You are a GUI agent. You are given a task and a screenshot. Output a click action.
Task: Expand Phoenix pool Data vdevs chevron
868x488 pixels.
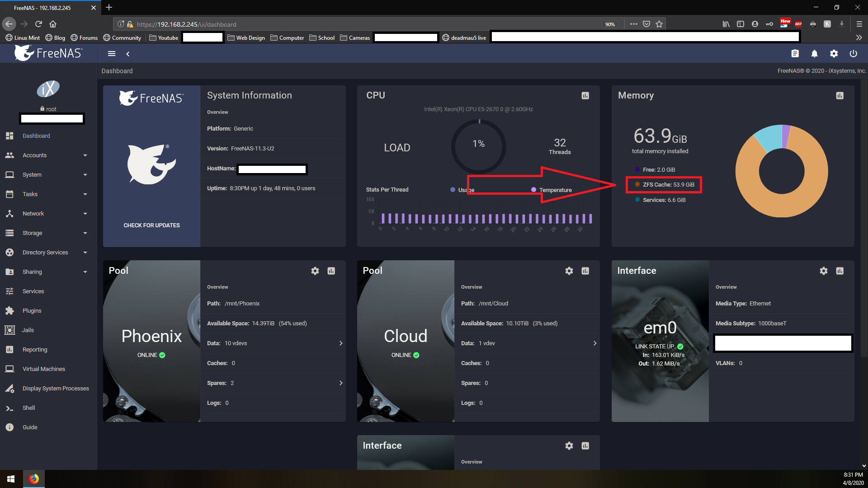tap(341, 343)
